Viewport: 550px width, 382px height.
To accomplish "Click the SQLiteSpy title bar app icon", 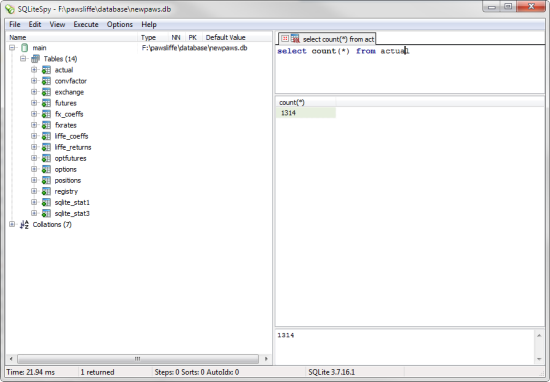I will pos(10,9).
